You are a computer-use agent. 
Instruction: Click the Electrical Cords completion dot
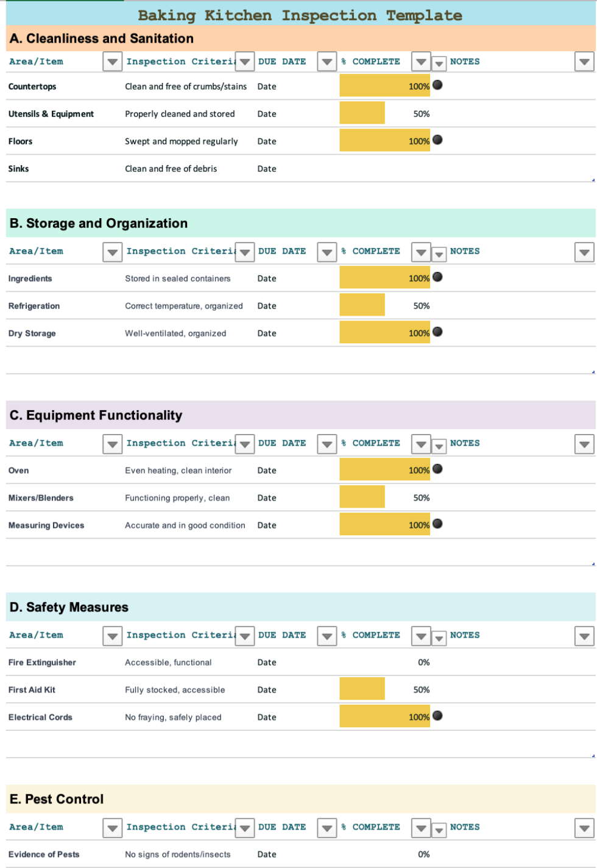coord(437,716)
